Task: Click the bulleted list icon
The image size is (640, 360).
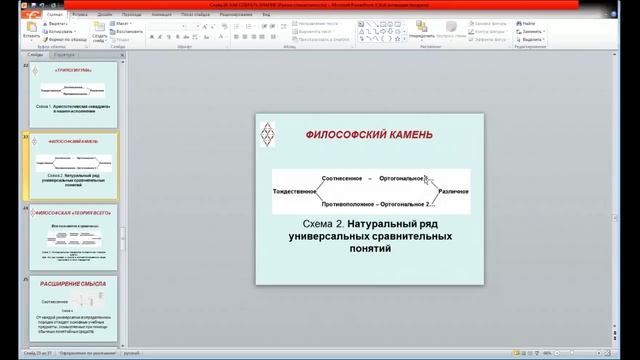Action: point(237,27)
